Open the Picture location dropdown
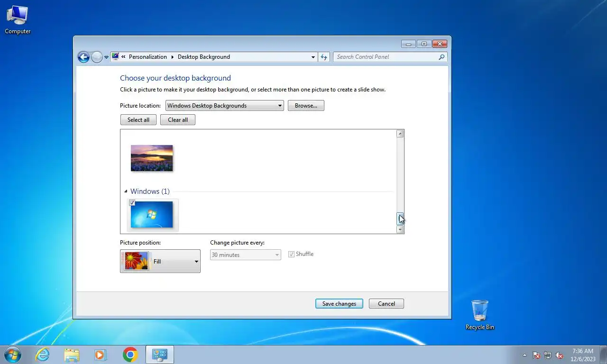607x364 pixels. [224, 106]
